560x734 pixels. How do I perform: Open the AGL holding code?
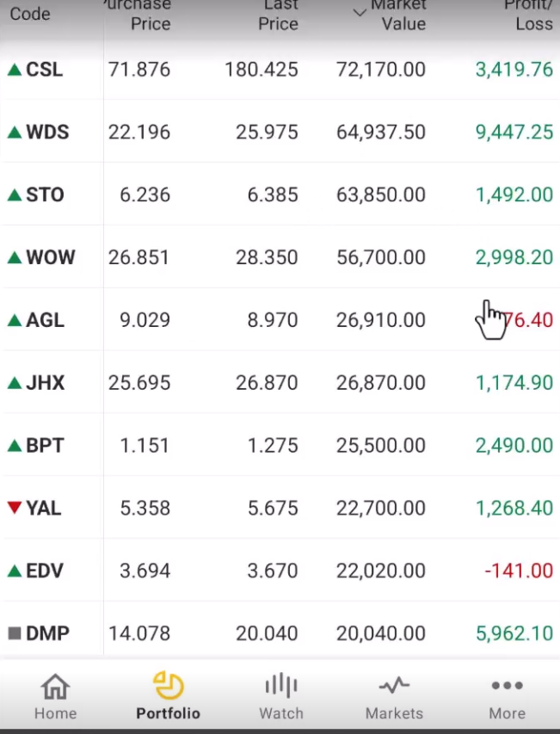click(x=45, y=320)
